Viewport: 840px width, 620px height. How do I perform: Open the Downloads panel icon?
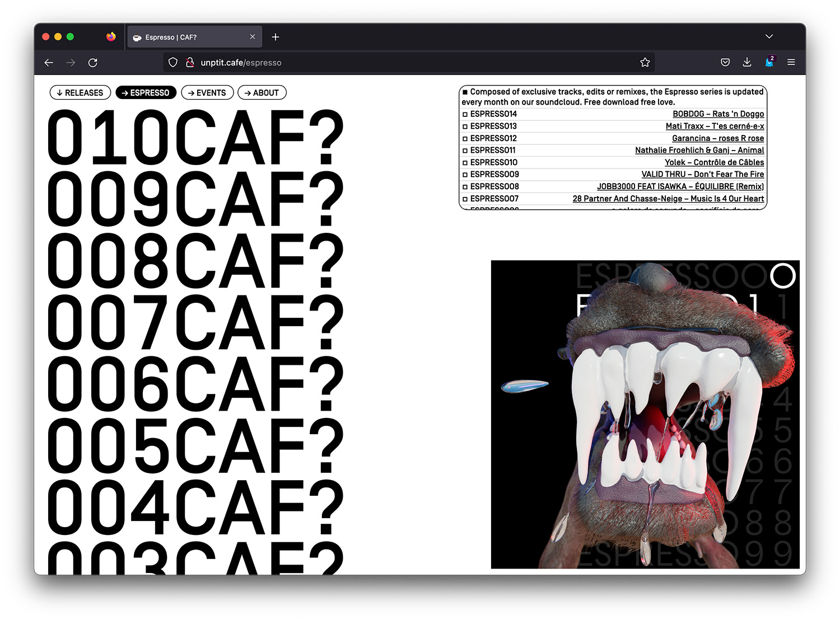coord(747,63)
